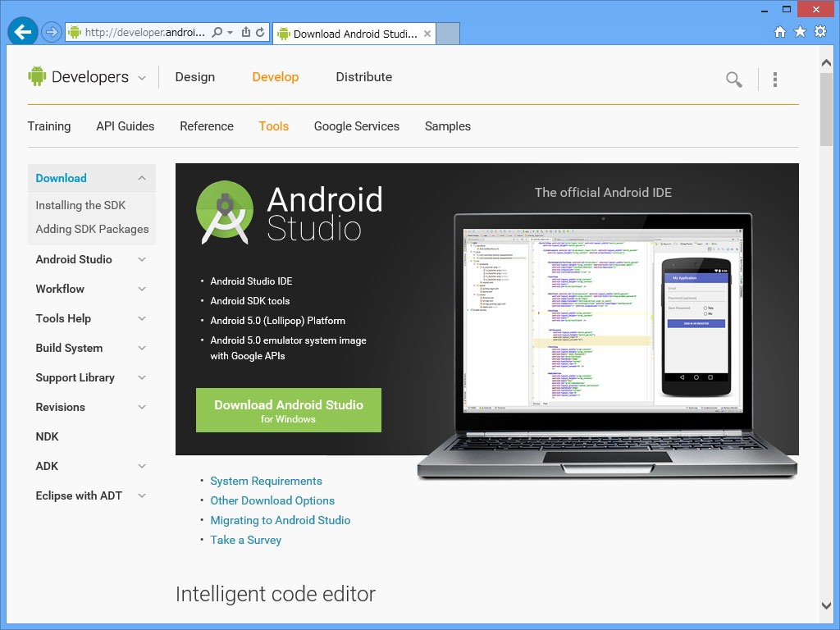
Task: Click the Android Studio logo icon
Action: 225,212
